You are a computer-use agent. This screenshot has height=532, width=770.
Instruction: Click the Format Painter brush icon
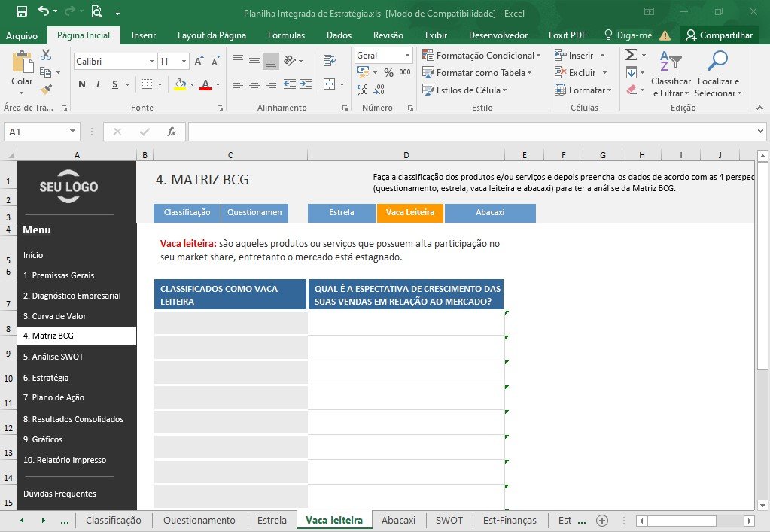pyautogui.click(x=46, y=89)
